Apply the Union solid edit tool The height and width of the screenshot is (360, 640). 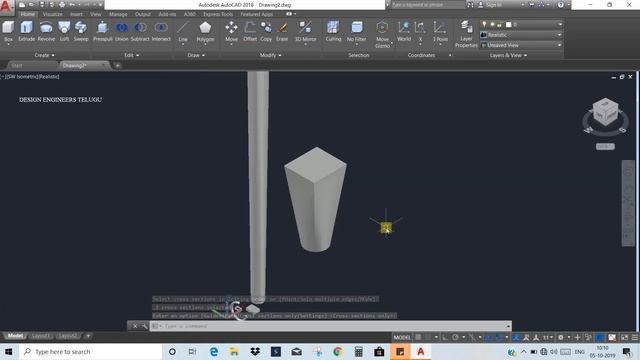(x=121, y=31)
